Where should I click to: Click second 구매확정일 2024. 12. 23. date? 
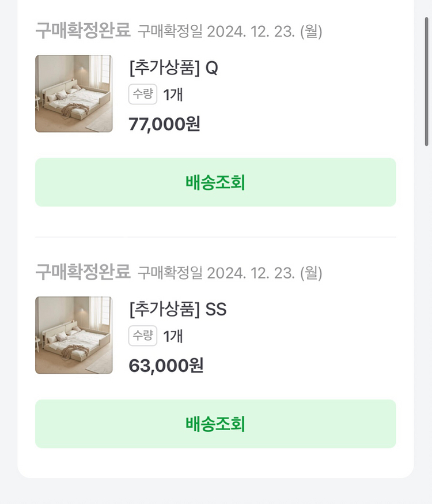coord(230,273)
